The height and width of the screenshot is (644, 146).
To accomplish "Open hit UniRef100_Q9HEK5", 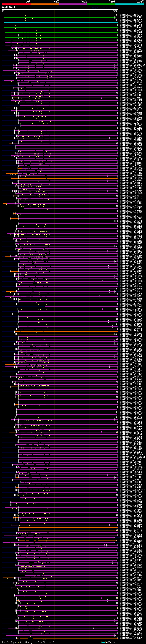I will coord(131,371).
